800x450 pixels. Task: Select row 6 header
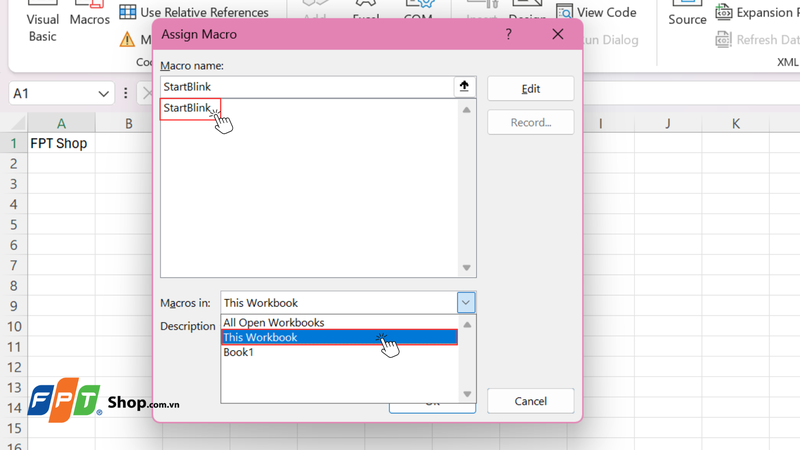pyautogui.click(x=14, y=245)
